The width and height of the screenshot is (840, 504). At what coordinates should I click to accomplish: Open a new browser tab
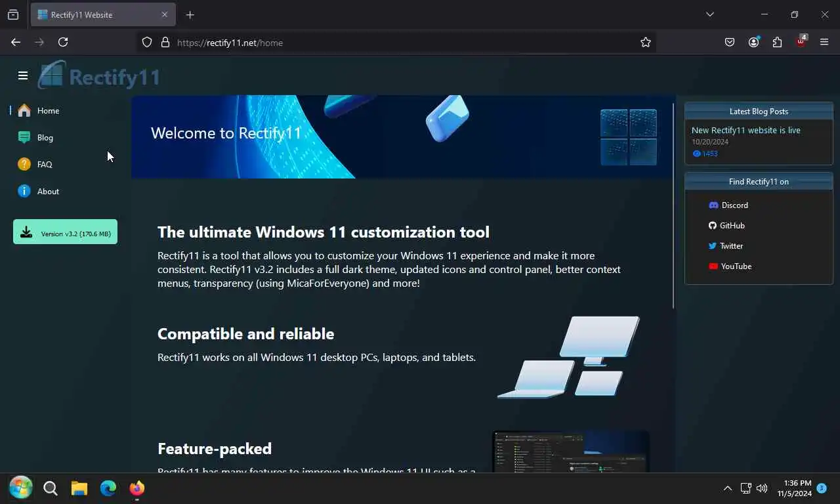190,14
